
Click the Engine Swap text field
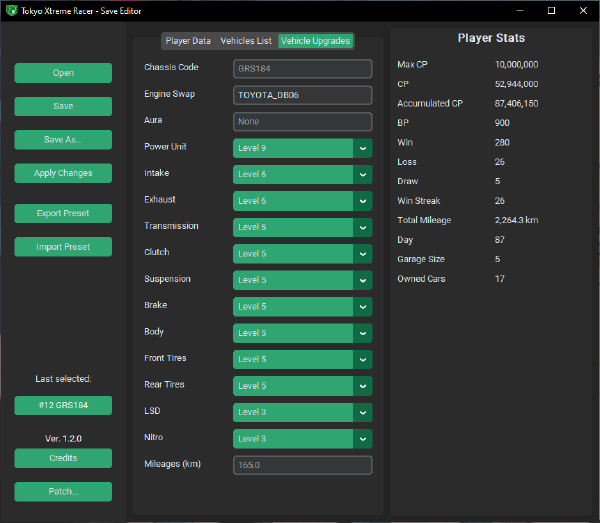coord(302,95)
